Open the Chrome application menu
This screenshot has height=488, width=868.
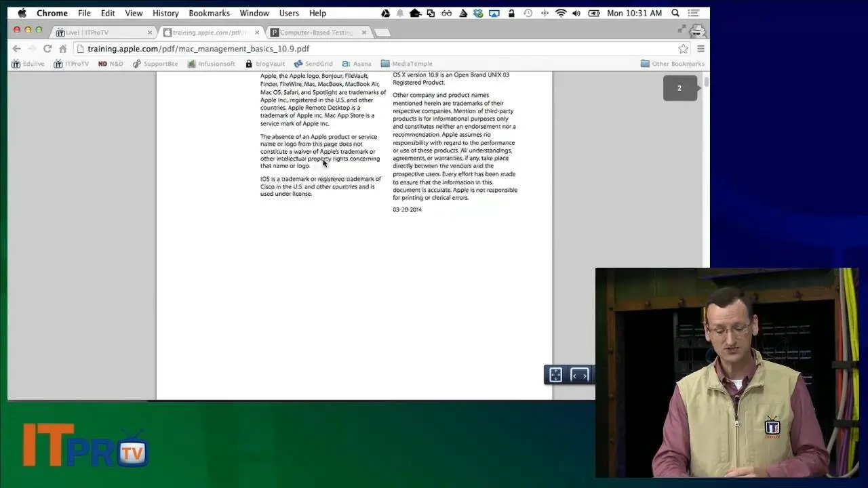(x=52, y=13)
